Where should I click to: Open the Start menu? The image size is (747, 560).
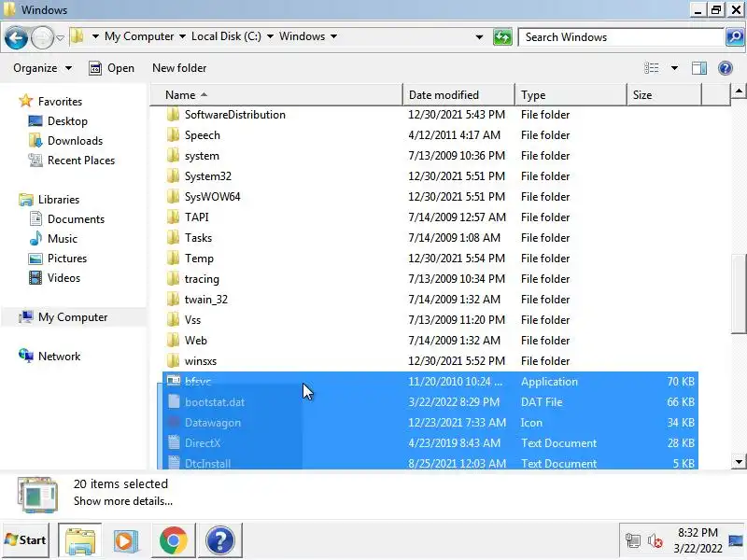pyautogui.click(x=25, y=540)
